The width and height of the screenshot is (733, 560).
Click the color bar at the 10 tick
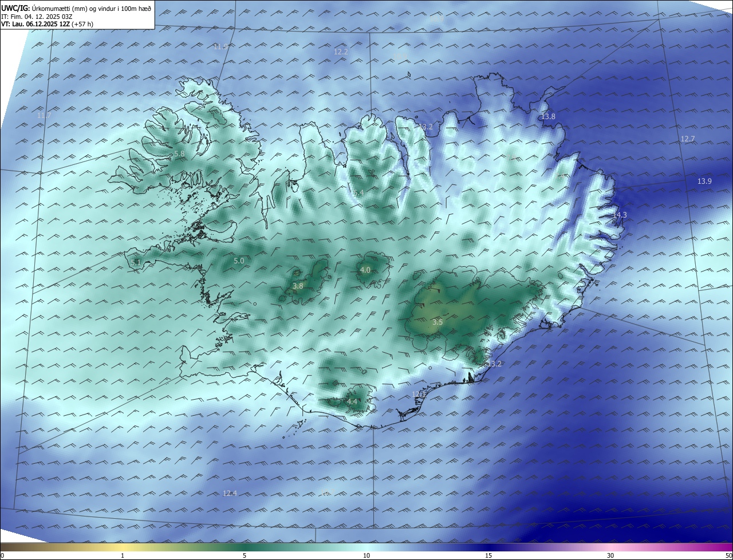pyautogui.click(x=366, y=547)
